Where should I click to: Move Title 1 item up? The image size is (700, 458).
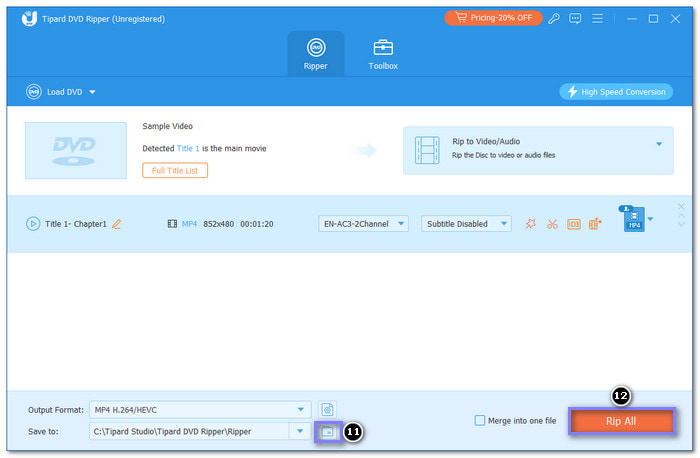(681, 216)
